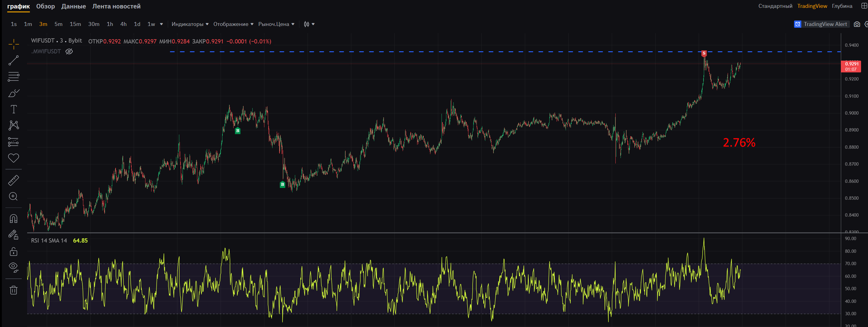Expand the Индикаторы dropdown
Screen dimensions: 868x327
(x=190, y=24)
